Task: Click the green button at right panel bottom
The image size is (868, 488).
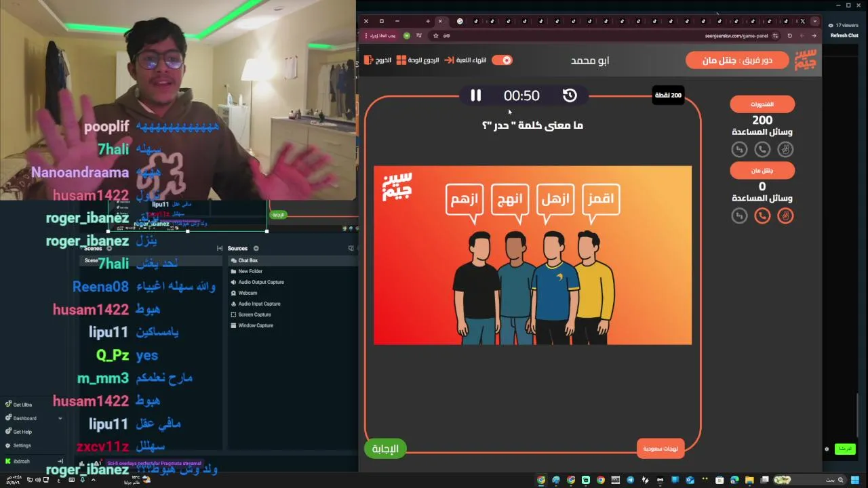Action: tap(844, 449)
